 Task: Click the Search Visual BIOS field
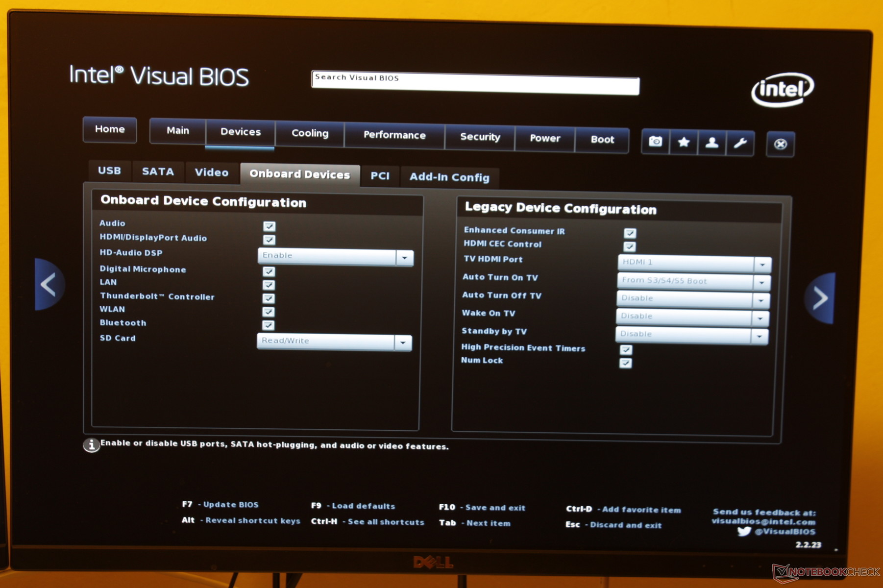click(475, 82)
